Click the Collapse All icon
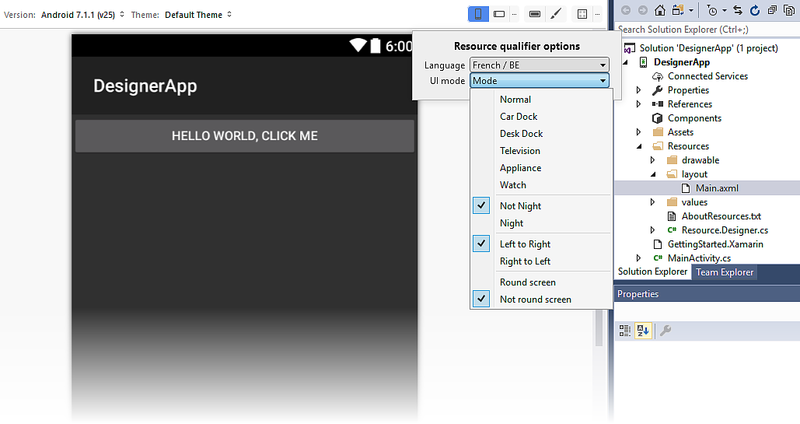This screenshot has width=800, height=424. coord(772,10)
